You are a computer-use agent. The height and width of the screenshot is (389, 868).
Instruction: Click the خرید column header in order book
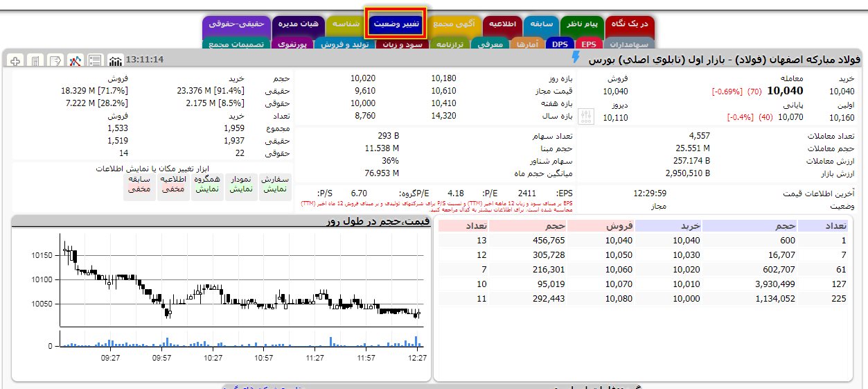pos(668,225)
